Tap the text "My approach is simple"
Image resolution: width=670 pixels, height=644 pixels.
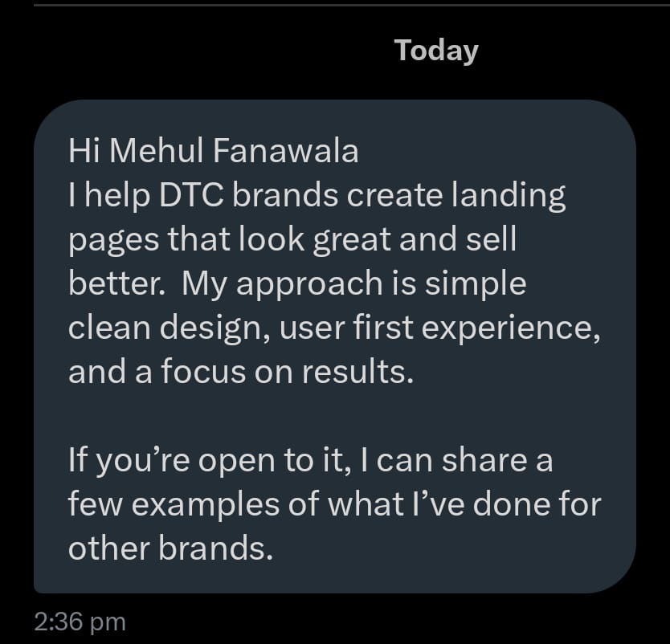[x=353, y=283]
